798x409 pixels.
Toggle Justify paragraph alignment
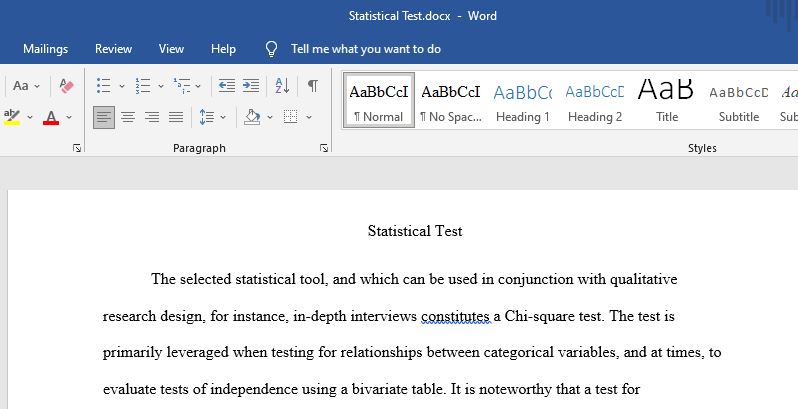(x=176, y=118)
